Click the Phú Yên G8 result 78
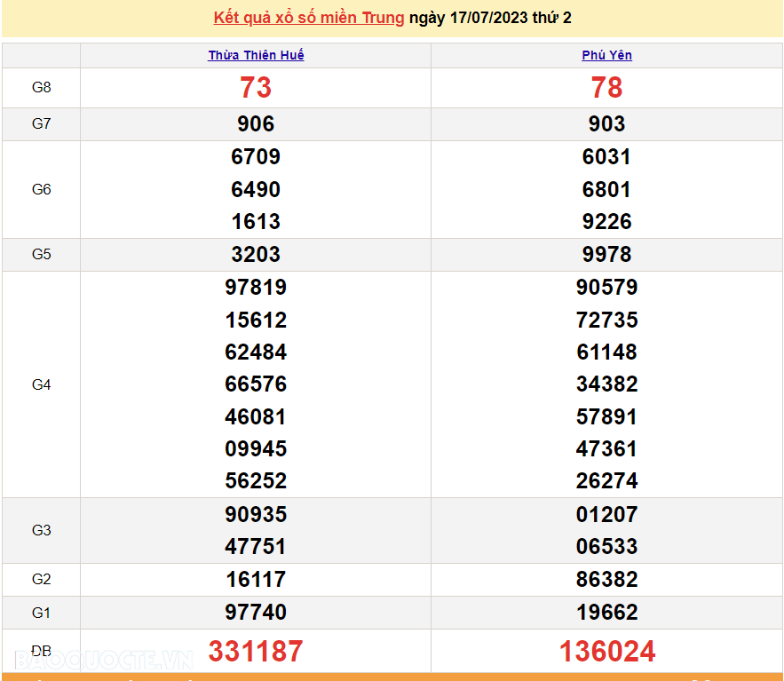Viewport: 784px width, 681px height. click(606, 88)
